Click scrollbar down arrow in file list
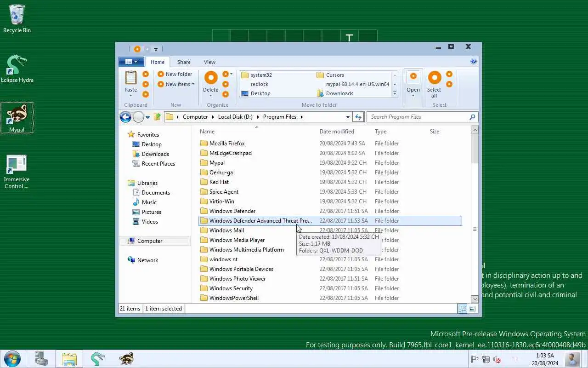 (475, 299)
